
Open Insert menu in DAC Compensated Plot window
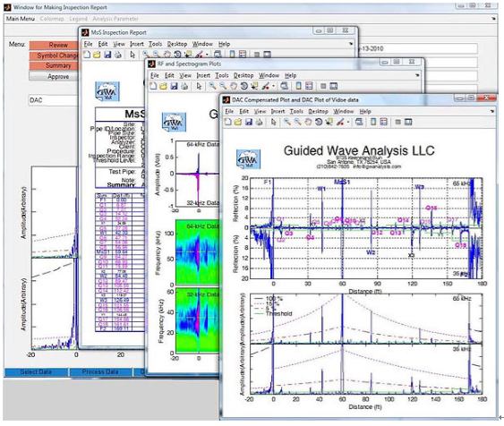click(x=278, y=111)
